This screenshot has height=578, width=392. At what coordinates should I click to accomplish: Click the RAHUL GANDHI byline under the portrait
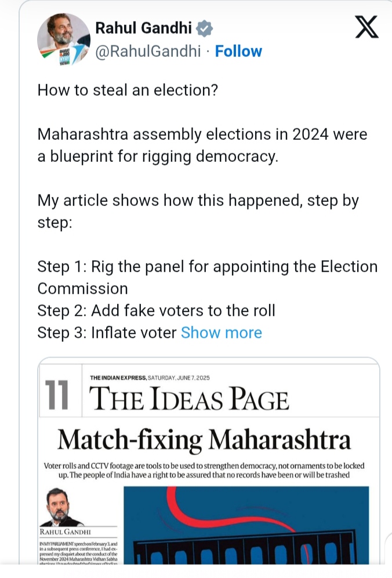click(65, 532)
